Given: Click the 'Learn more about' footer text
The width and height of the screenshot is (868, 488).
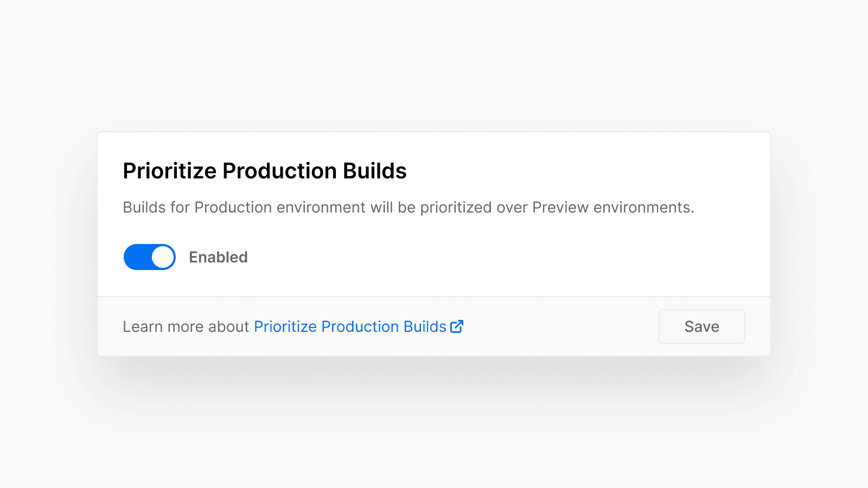Looking at the screenshot, I should [x=186, y=326].
